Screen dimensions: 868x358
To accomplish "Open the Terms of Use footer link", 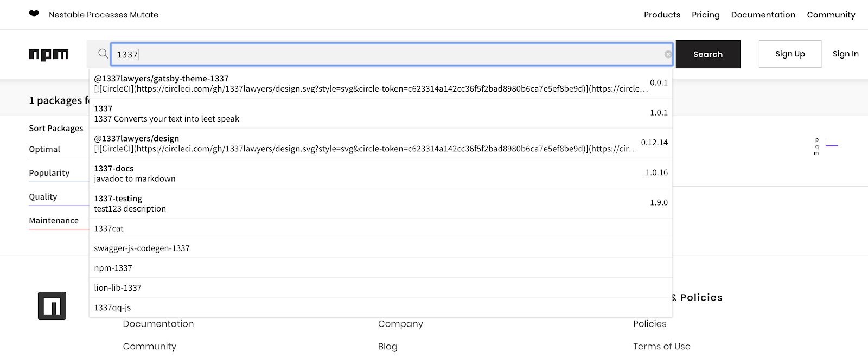I will [661, 346].
